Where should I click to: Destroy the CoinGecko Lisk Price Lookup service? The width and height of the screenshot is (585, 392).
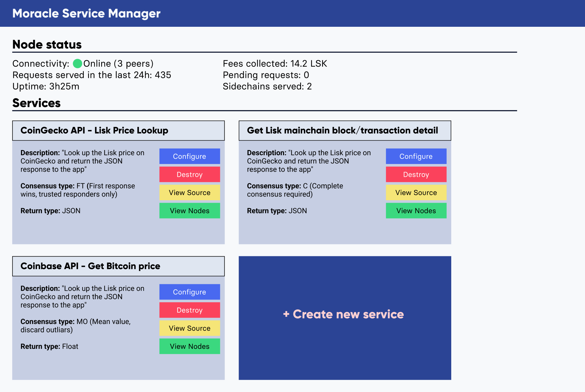tap(190, 174)
